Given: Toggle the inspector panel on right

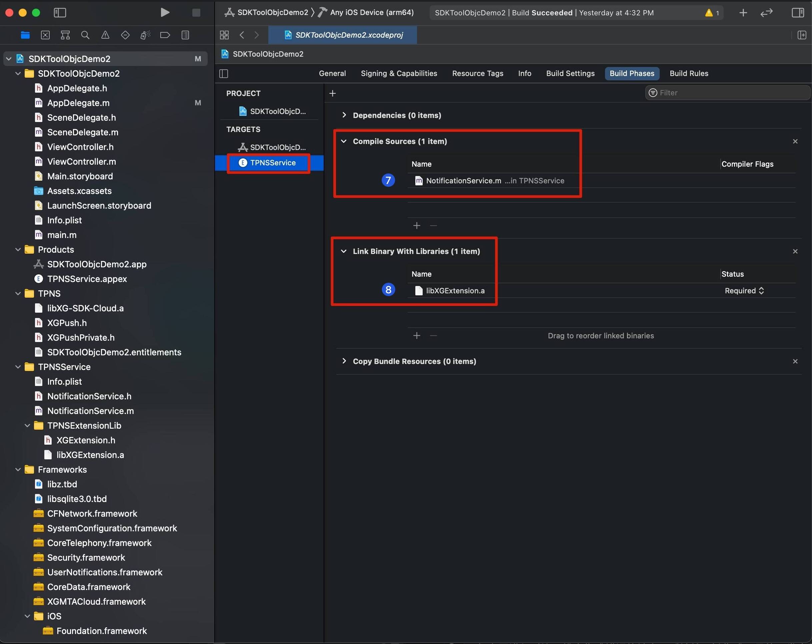Looking at the screenshot, I should [x=798, y=12].
